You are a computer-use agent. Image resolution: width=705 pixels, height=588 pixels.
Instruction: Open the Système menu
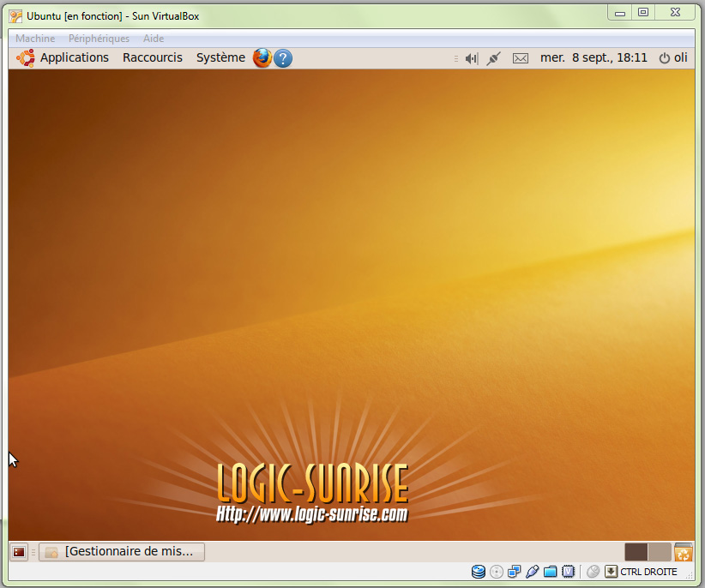tap(220, 58)
